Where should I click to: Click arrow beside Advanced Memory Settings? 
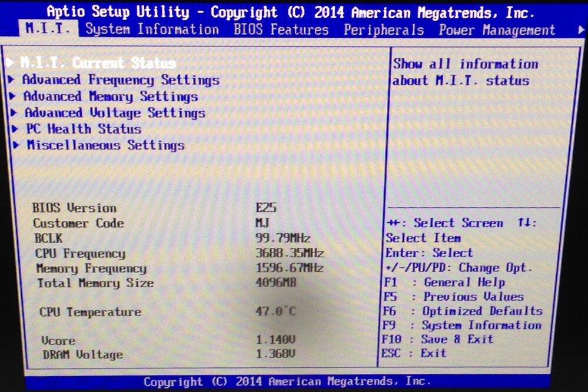[13, 96]
